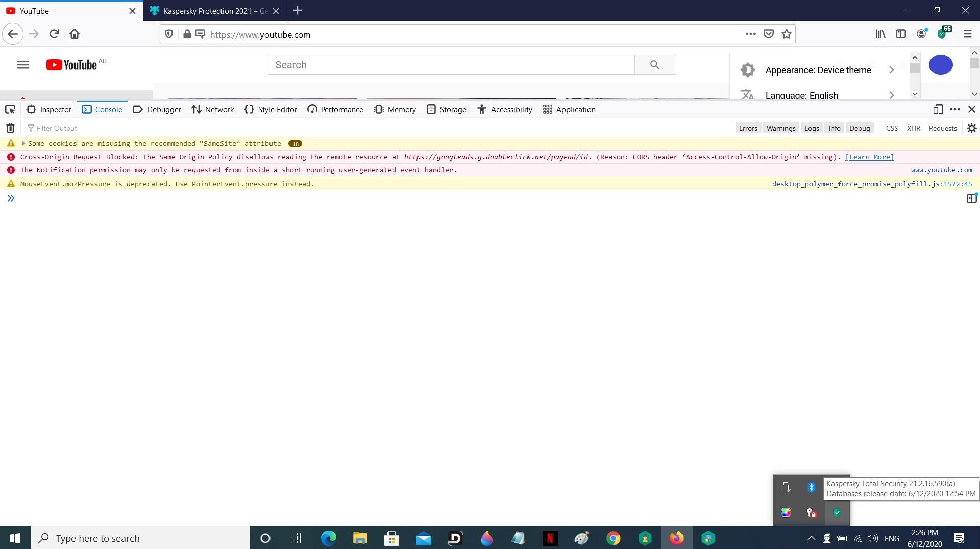Expand the SameSite cookies warning group
980x549 pixels.
click(23, 143)
